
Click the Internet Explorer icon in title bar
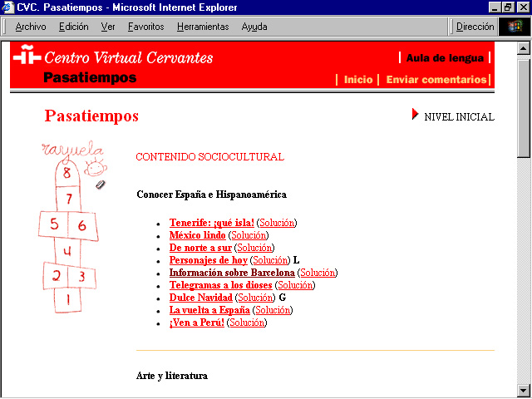[x=8, y=7]
